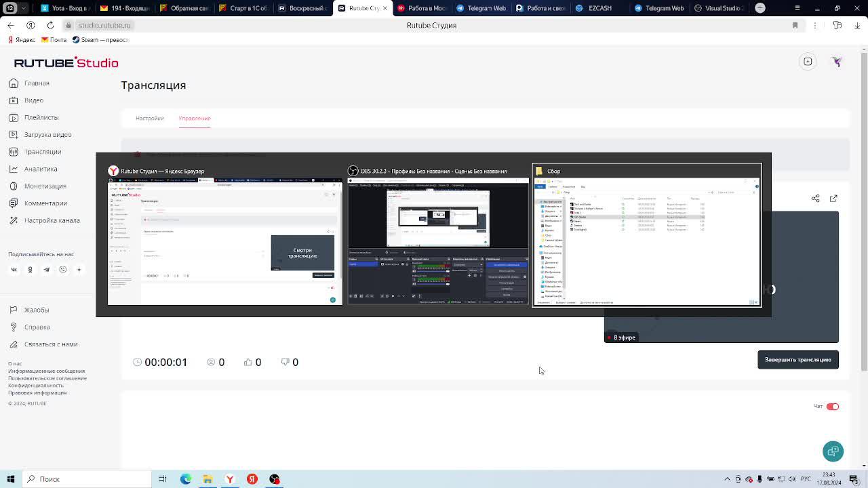The image size is (868, 488).
Task: Show hidden system tray icons
Action: pos(728,479)
